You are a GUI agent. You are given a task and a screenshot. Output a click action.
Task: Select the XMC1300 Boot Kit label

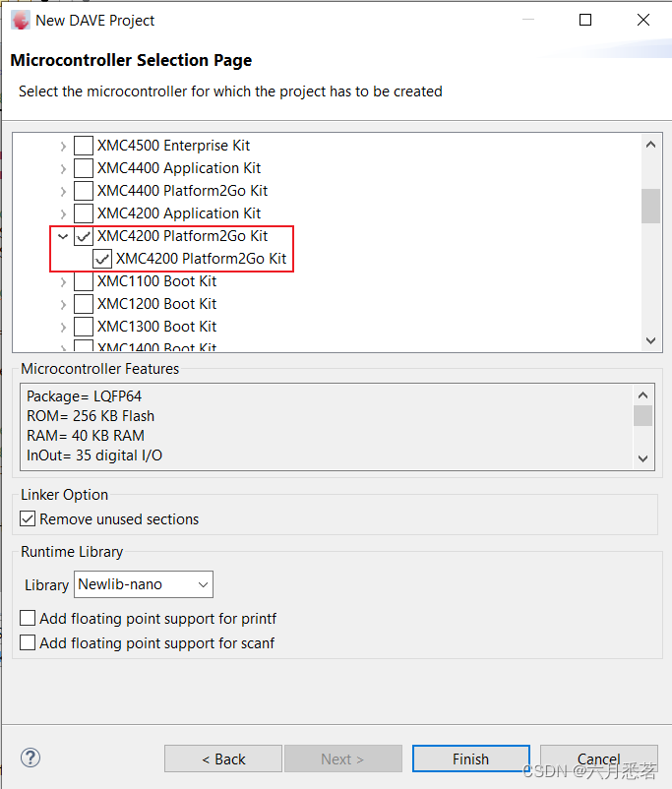(157, 327)
